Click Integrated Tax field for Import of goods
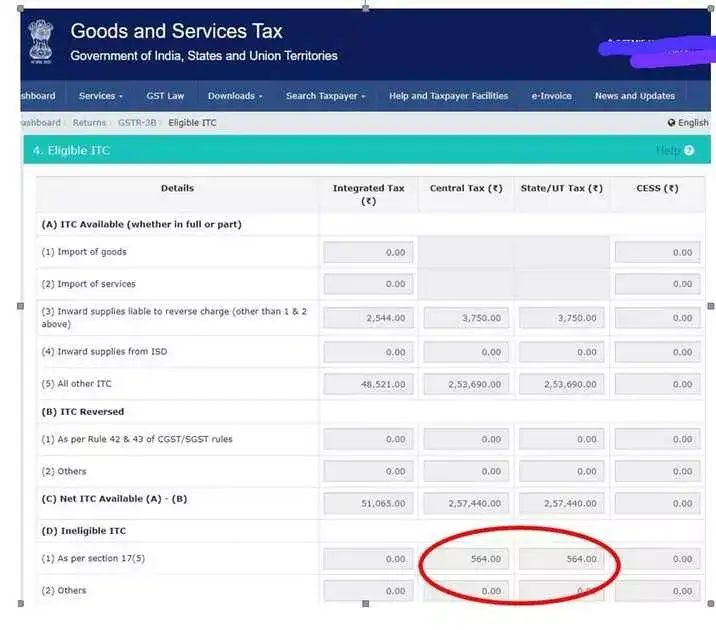Screen dimensions: 716x630 coord(368,252)
